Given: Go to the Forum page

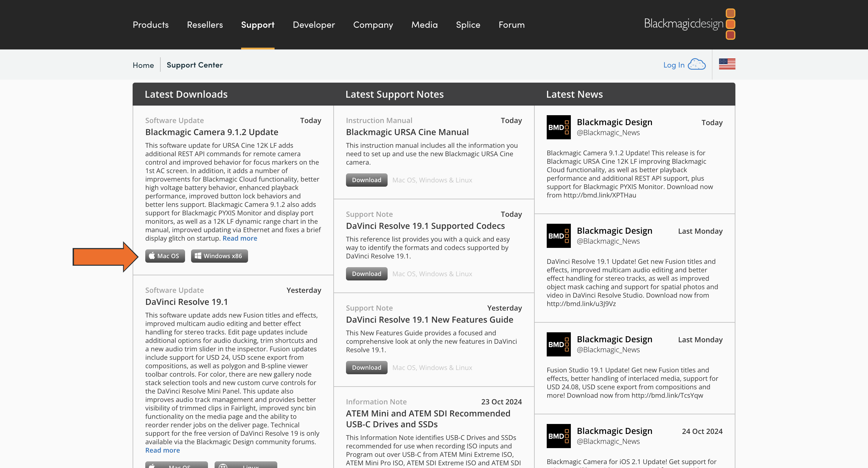Looking at the screenshot, I should tap(511, 25).
